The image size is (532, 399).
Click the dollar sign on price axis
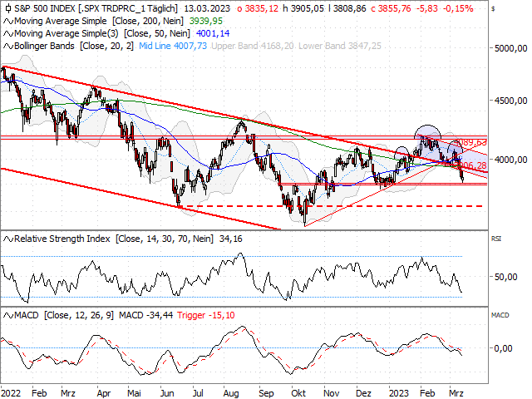(493, 8)
